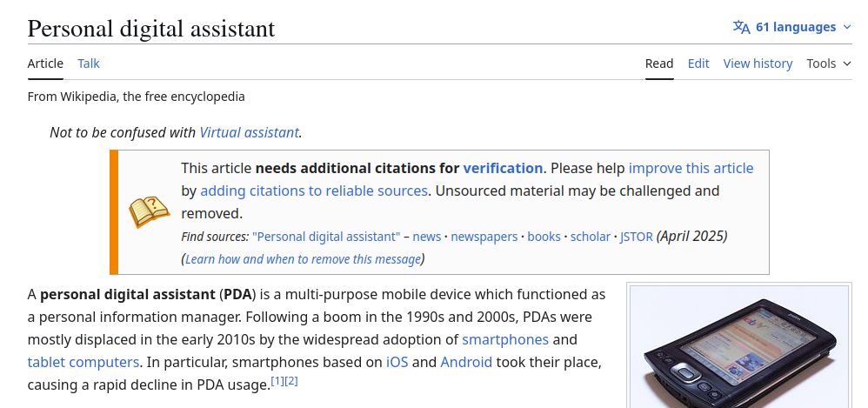
Task: Select the Read tab
Action: pyautogui.click(x=659, y=64)
